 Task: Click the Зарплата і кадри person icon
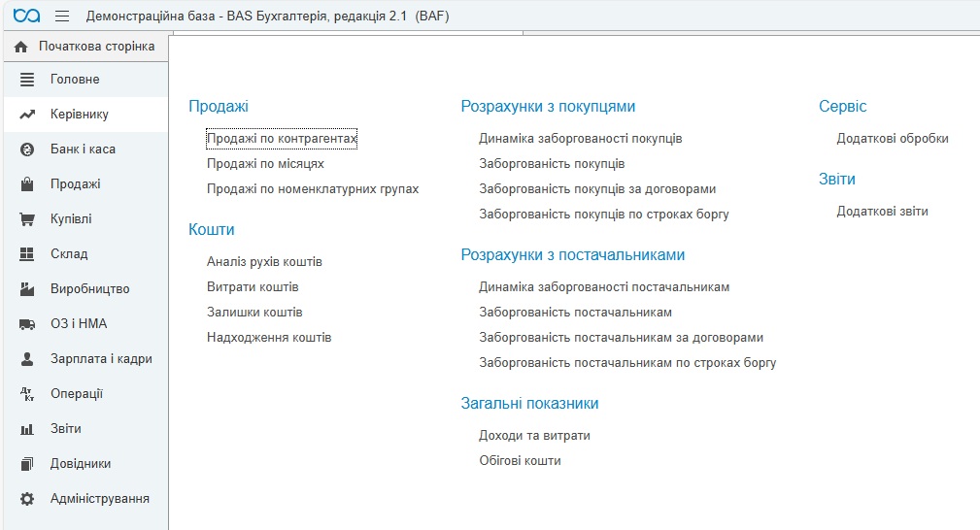click(x=27, y=359)
